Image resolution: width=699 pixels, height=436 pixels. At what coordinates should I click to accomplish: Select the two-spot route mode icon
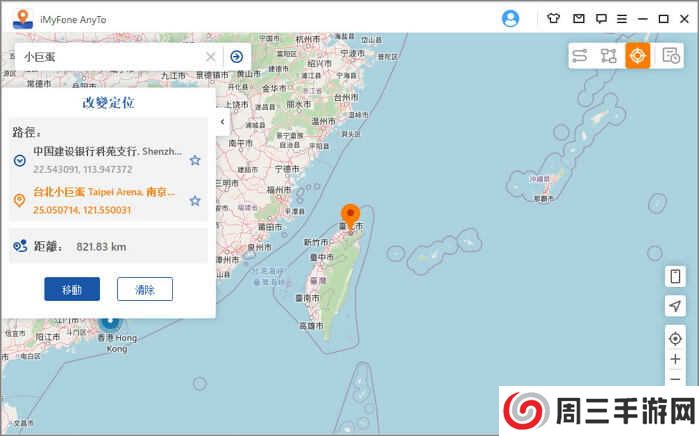tap(580, 56)
